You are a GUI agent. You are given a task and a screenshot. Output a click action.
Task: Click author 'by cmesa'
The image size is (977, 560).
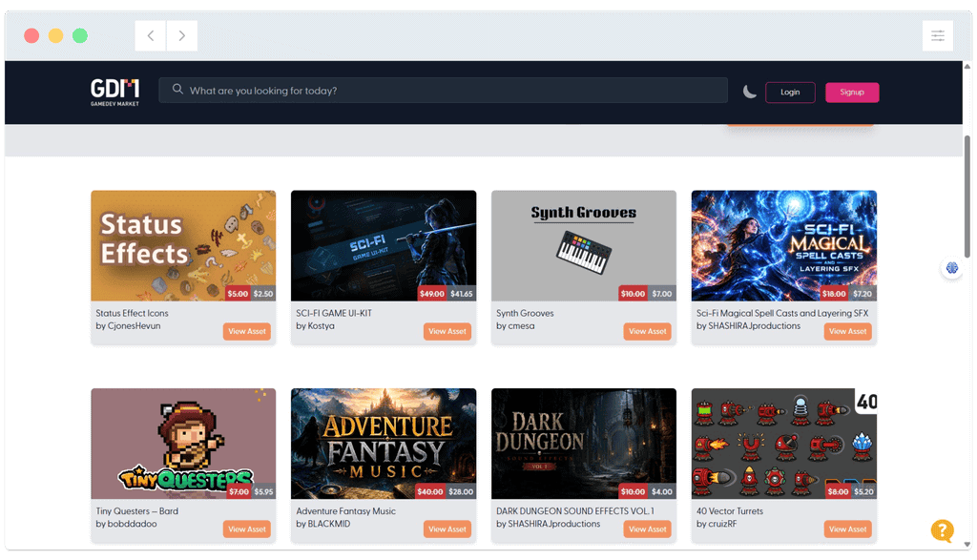[515, 325]
